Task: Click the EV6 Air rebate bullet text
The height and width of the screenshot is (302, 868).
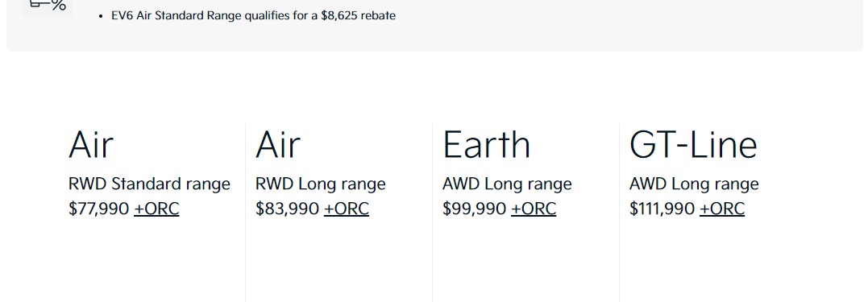Action: pyautogui.click(x=254, y=15)
